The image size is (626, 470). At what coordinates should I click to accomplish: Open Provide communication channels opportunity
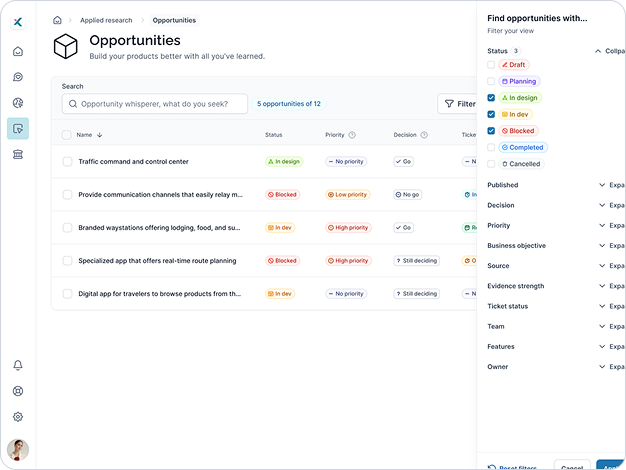(x=160, y=194)
